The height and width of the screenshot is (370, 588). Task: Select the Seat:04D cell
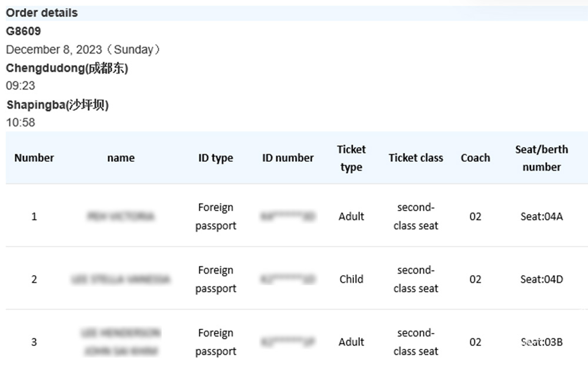pos(542,279)
